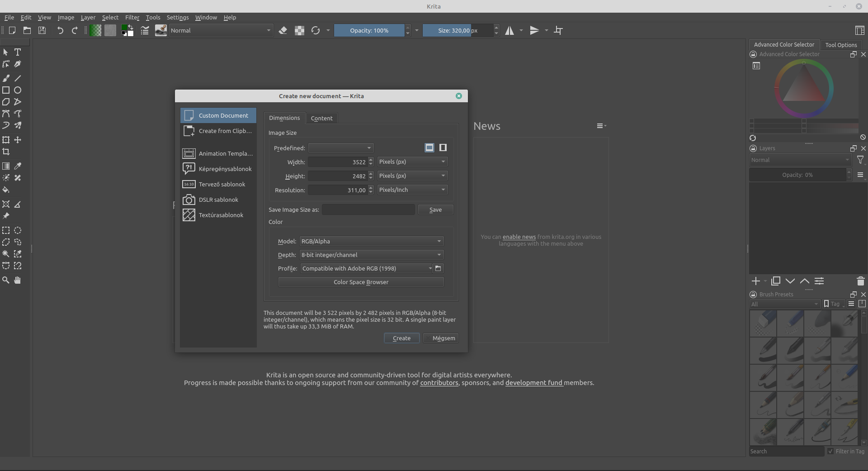Select the Rectangle tool
This screenshot has height=471, width=868.
(x=6, y=90)
